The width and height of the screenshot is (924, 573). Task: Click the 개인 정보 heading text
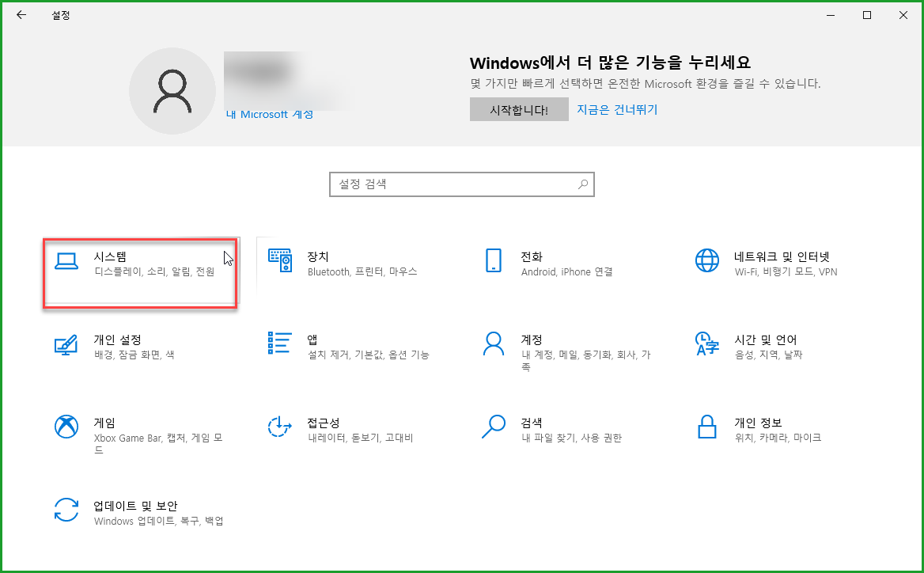[757, 423]
